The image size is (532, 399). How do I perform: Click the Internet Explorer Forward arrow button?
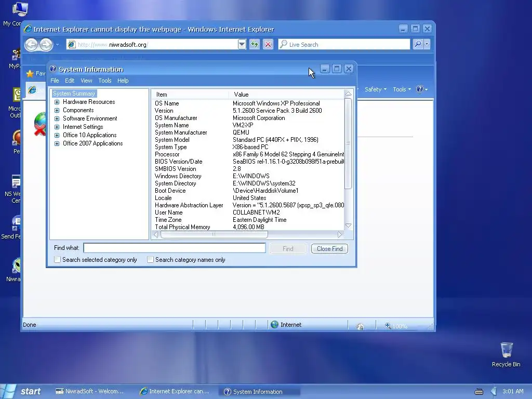point(46,45)
